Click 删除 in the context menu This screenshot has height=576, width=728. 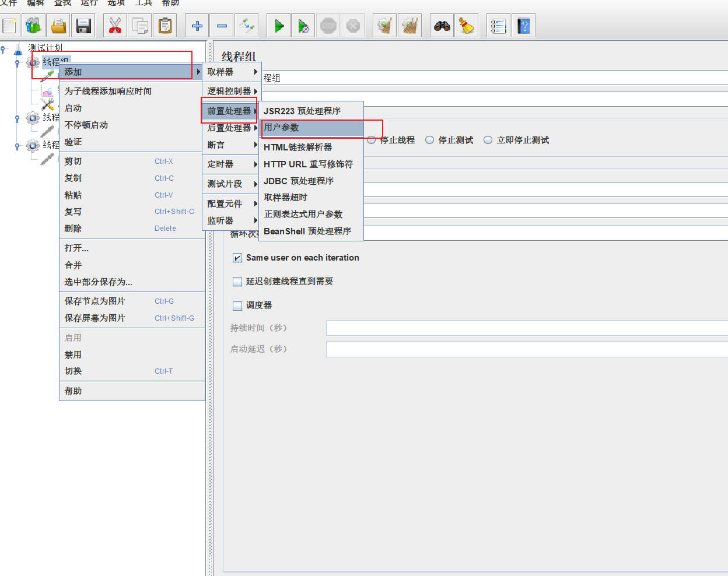coord(132,228)
